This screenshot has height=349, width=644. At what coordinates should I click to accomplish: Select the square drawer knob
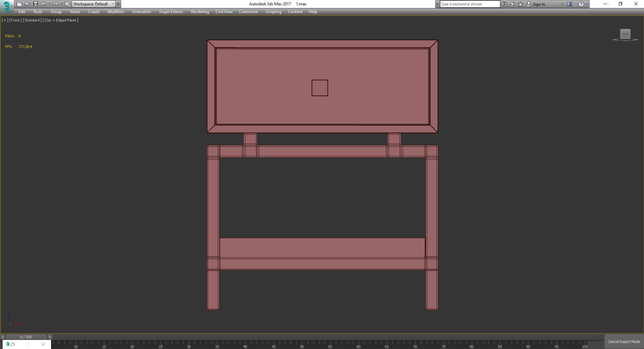point(319,88)
